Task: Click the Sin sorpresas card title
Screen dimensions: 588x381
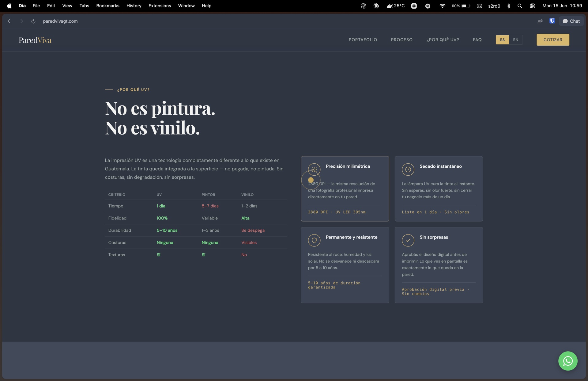Action: (434, 237)
